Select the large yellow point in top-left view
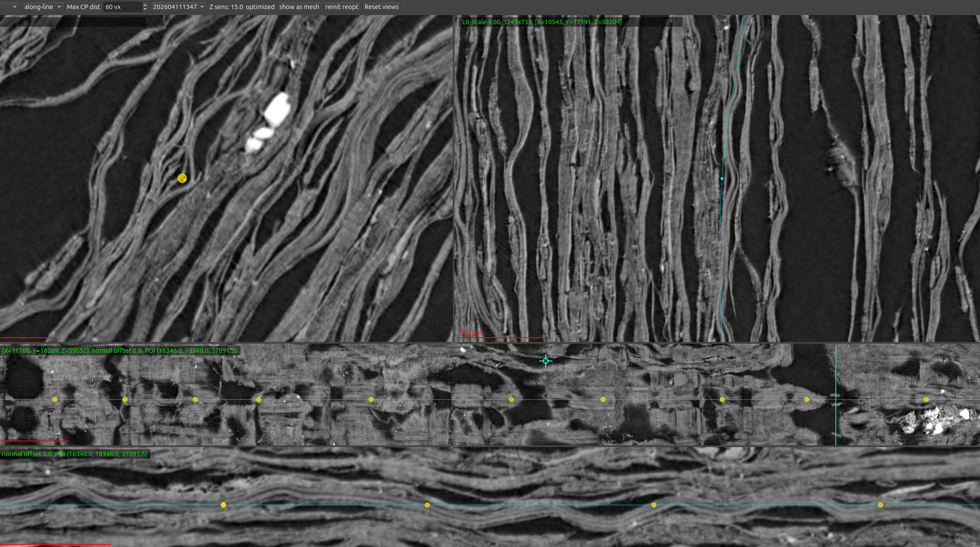 pos(182,178)
